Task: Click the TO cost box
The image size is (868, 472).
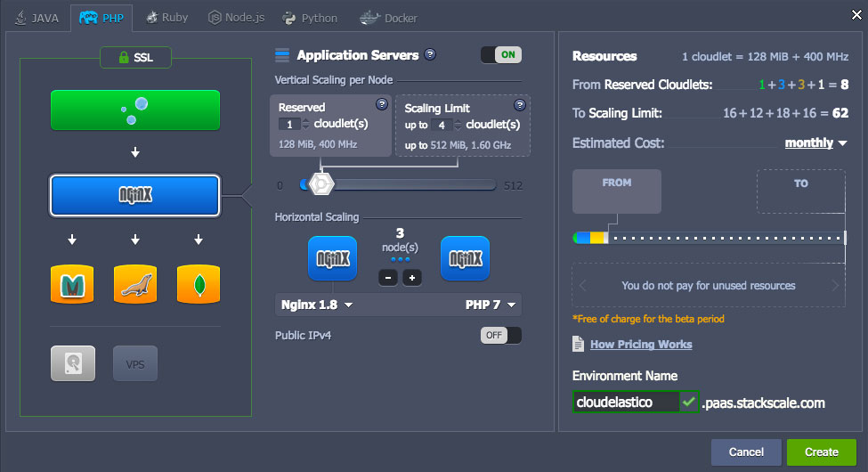Action: click(x=801, y=191)
